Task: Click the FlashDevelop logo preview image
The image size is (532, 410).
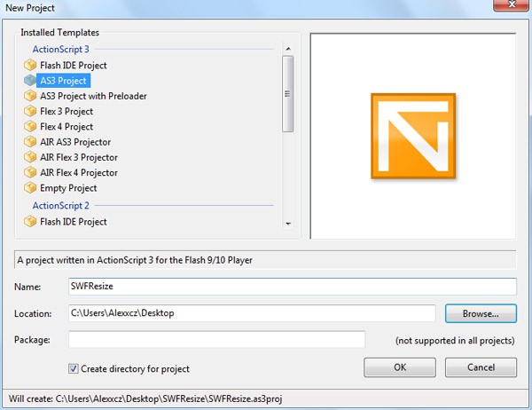Action: (413, 136)
